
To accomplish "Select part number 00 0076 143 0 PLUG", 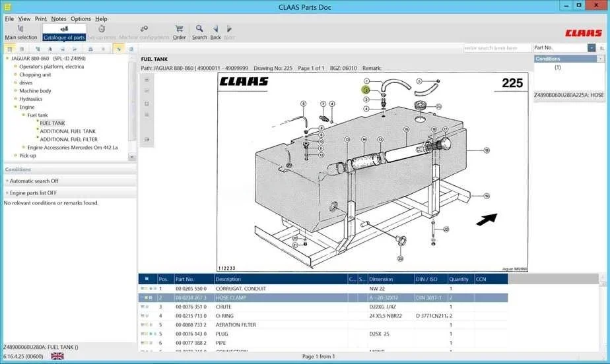I will click(x=323, y=334).
